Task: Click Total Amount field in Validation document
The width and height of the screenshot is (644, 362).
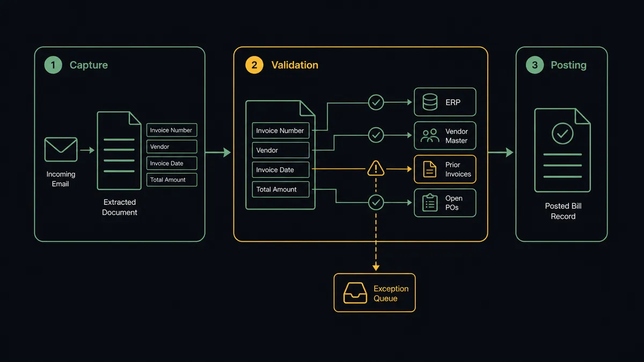Action: tap(281, 189)
